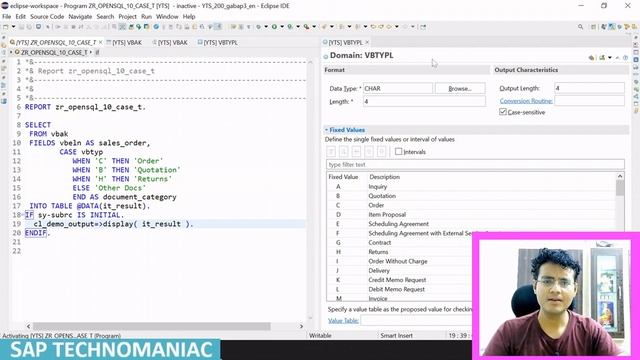The image size is (640, 360).
Task: Open the Value Table link
Action: coord(343,320)
